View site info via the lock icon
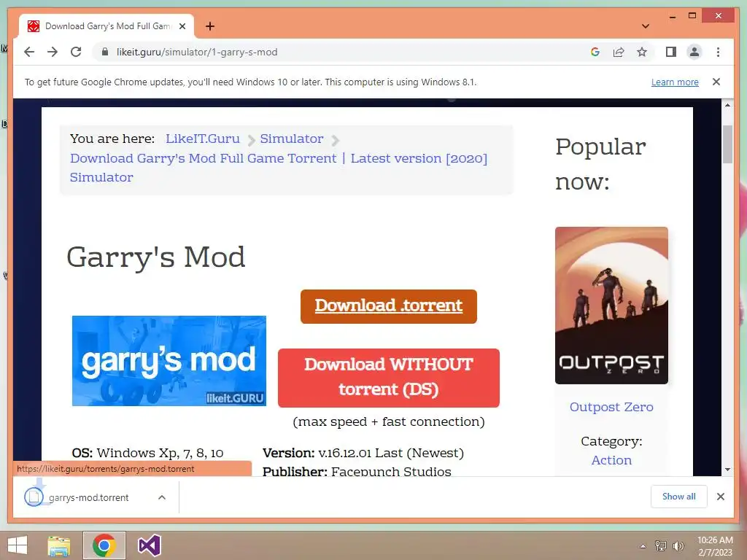Screen dimensions: 747x560 [x=105, y=52]
